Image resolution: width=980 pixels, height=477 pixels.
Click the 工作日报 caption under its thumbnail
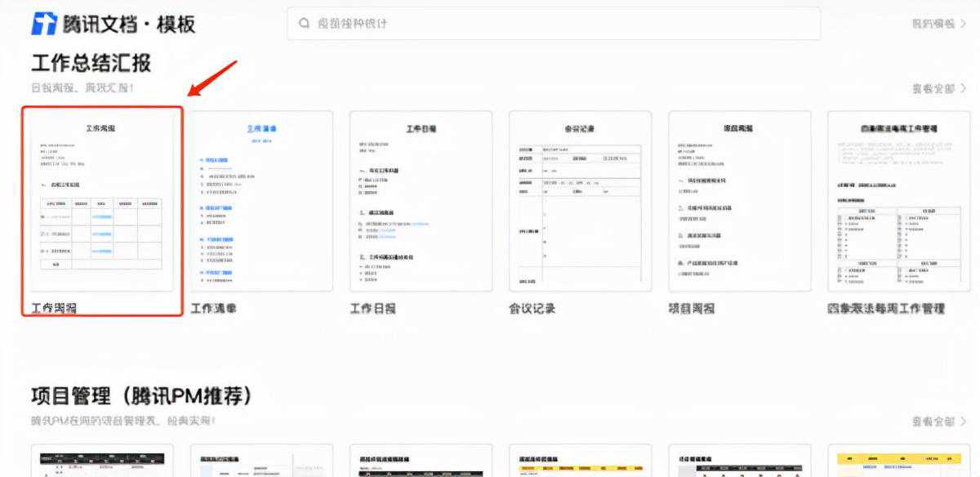(373, 309)
